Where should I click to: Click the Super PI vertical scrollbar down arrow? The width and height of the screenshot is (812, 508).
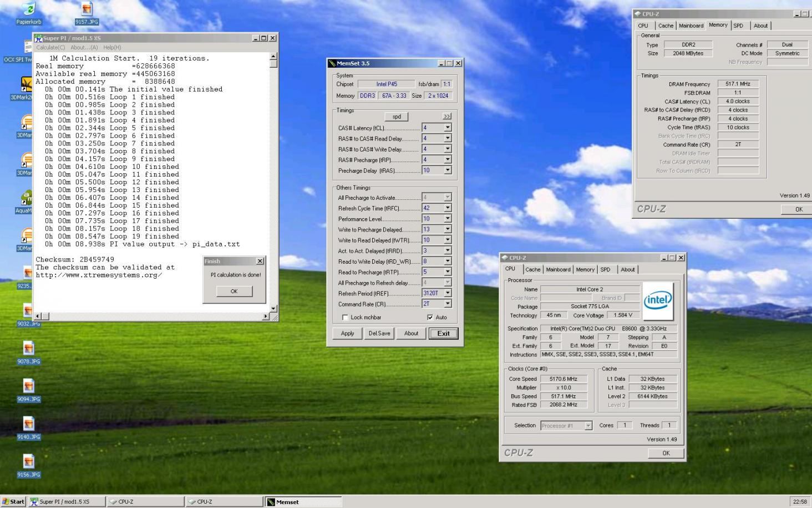coord(273,309)
